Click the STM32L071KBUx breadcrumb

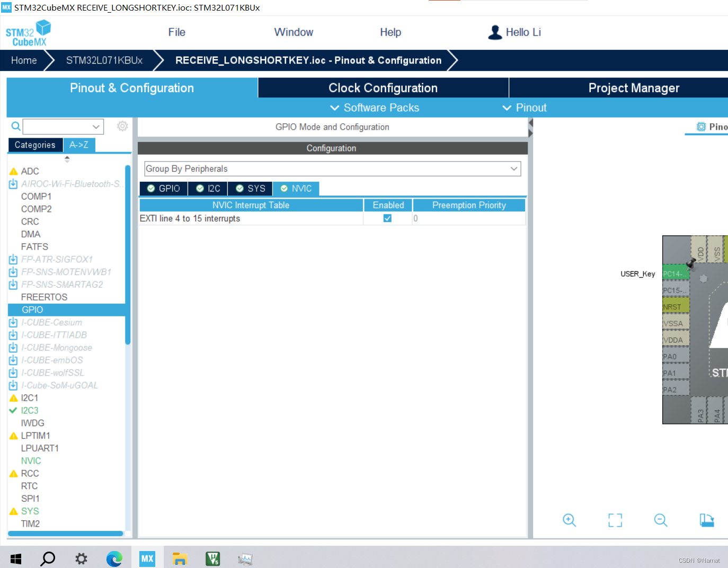click(104, 60)
